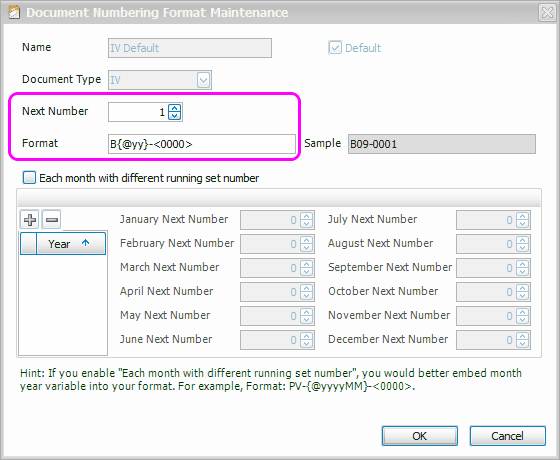
Task: Click August Next Number stepper arrows
Action: tap(522, 244)
